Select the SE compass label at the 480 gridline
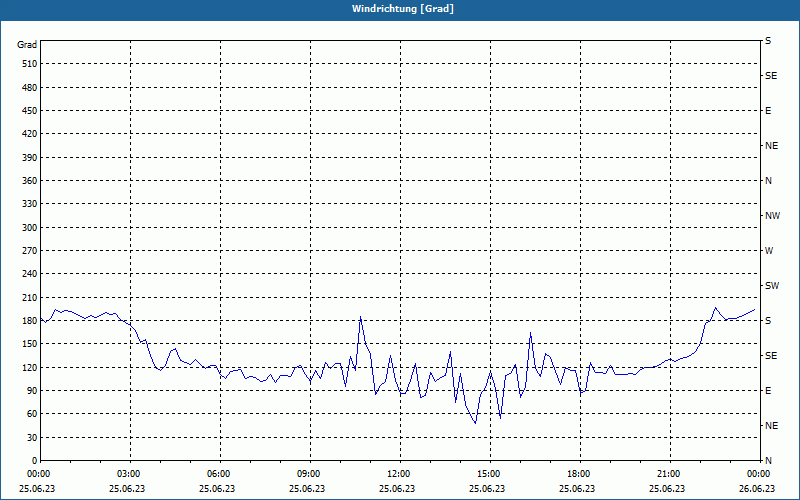The width and height of the screenshot is (800, 500). (771, 76)
